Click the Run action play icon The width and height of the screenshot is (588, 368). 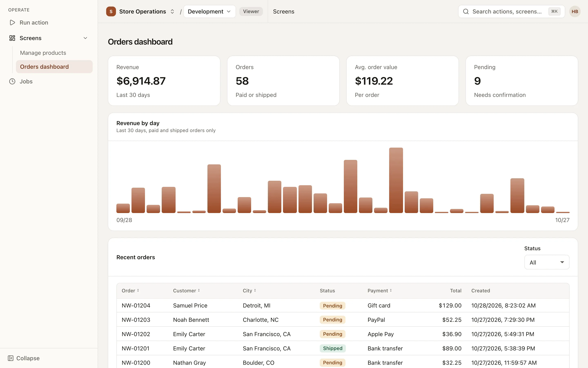(12, 23)
